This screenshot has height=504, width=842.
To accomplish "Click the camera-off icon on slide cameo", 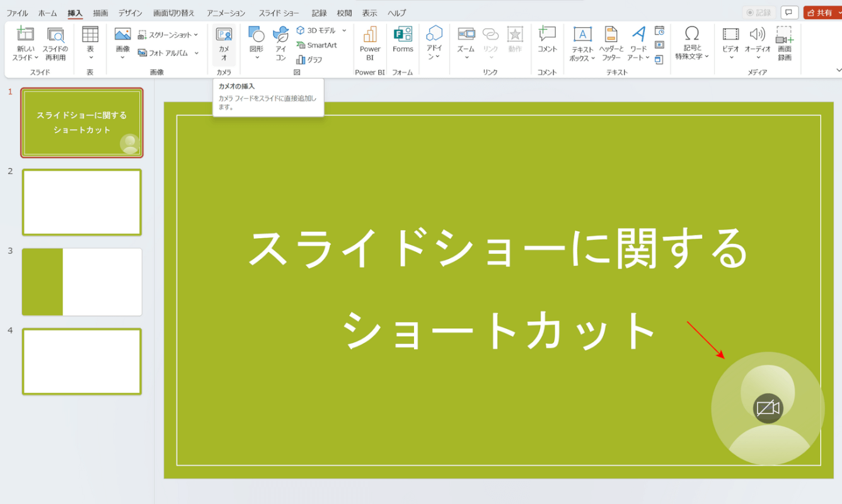I will 768,408.
